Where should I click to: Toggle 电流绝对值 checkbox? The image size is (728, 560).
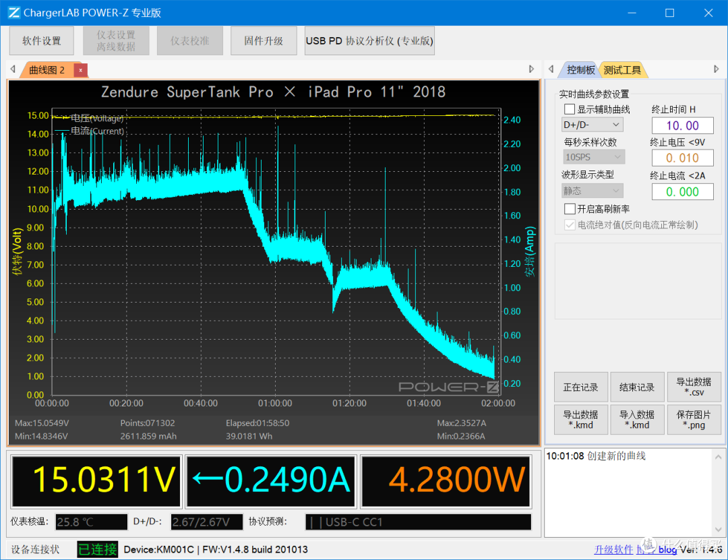coord(570,225)
